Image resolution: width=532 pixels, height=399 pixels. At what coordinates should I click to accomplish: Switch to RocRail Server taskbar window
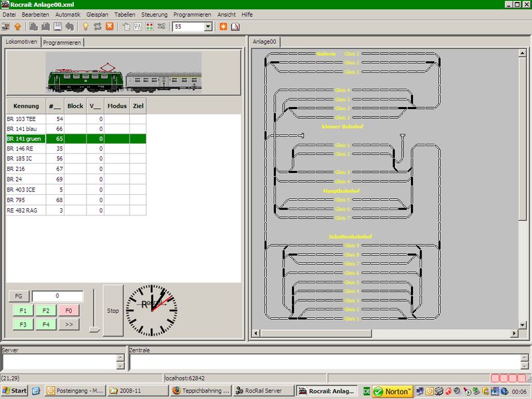[x=263, y=391]
